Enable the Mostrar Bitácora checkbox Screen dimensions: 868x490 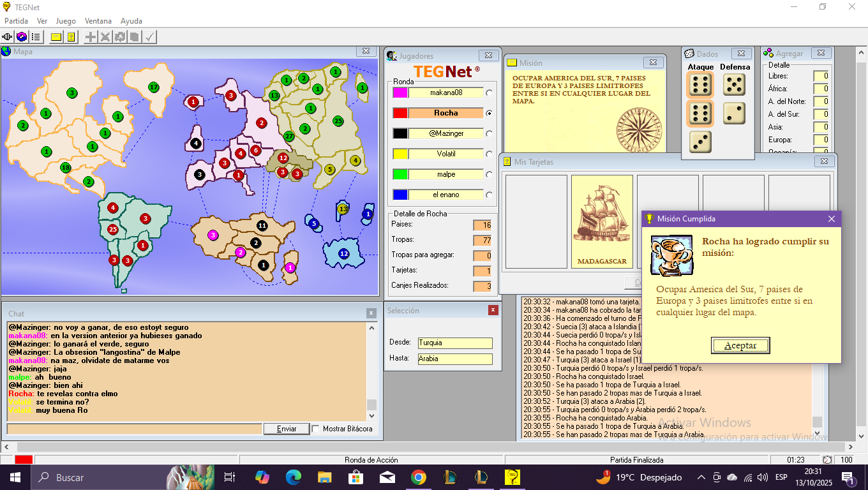pos(316,429)
